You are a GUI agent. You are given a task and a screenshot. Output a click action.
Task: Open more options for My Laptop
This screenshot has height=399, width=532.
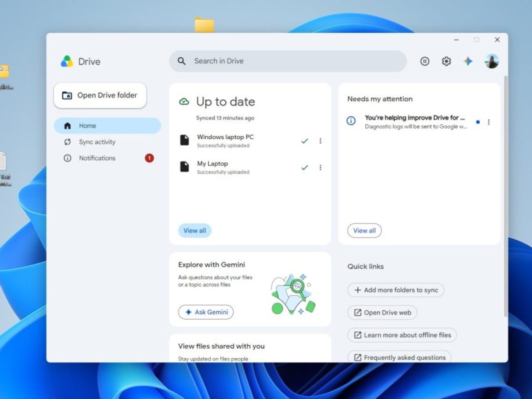(x=320, y=168)
